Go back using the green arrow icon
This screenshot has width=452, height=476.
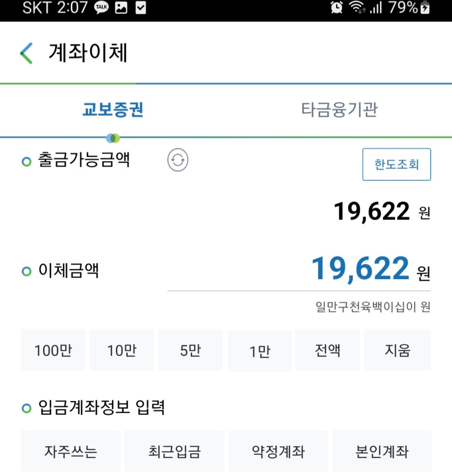point(27,53)
